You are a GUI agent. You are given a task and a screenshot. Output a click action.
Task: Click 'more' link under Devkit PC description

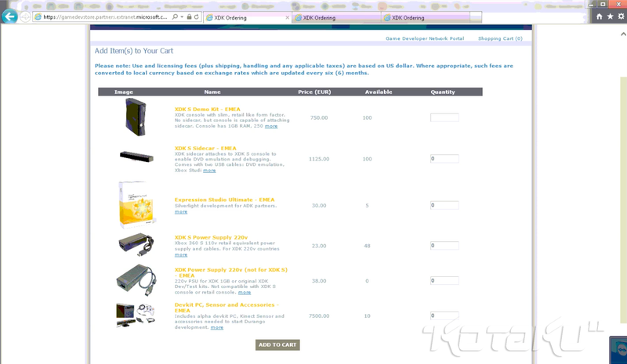point(217,327)
